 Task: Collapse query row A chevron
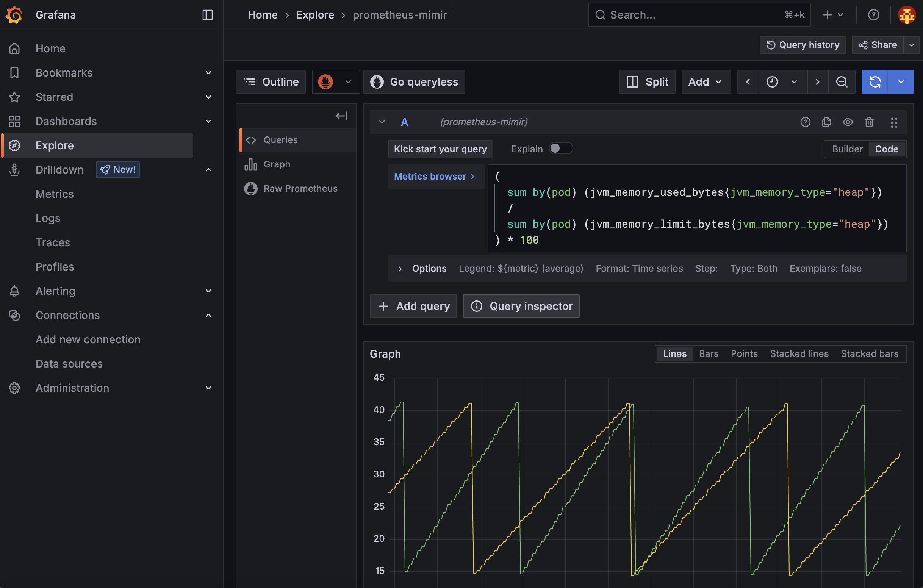(x=382, y=122)
